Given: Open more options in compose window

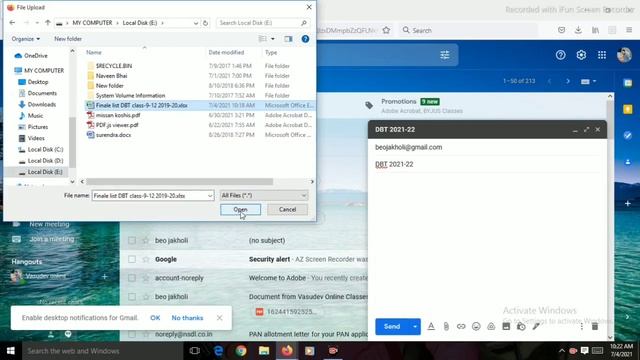Looking at the screenshot, I should pos(582,326).
